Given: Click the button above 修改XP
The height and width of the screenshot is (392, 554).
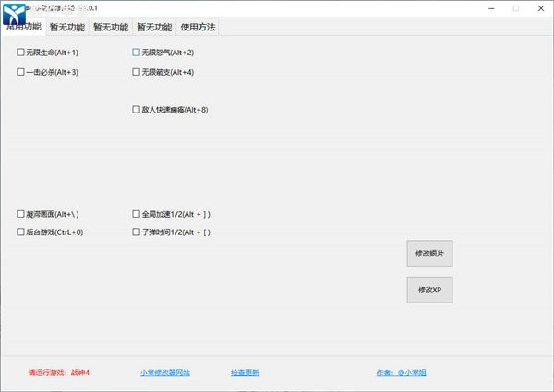Looking at the screenshot, I should (x=429, y=253).
